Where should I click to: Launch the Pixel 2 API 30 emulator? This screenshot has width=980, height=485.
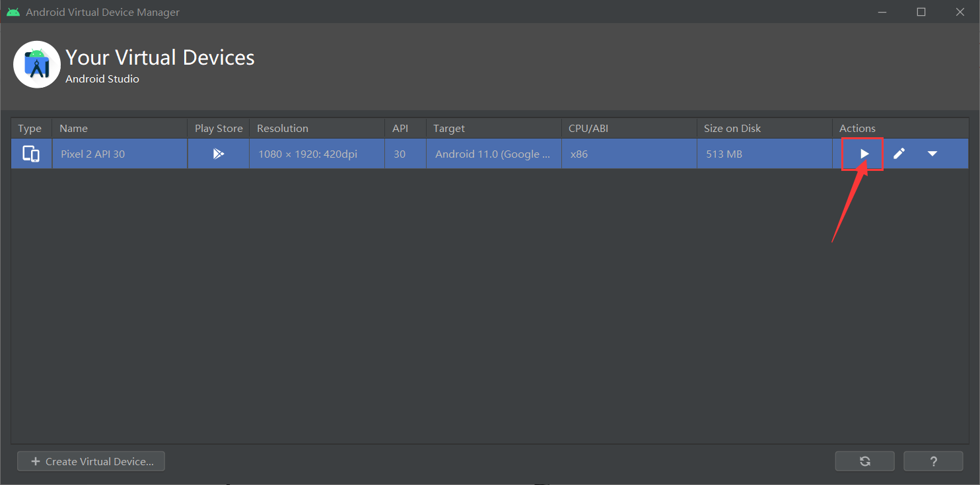coord(862,153)
